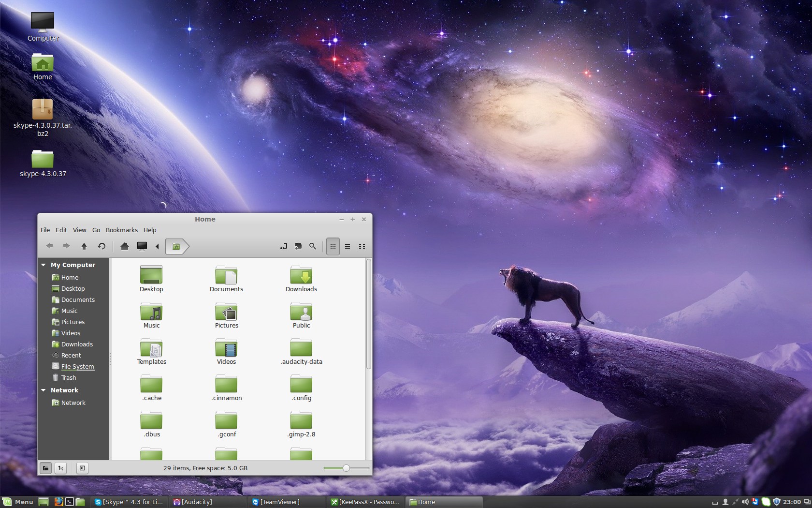Select the .cinnamon folder

point(226,387)
